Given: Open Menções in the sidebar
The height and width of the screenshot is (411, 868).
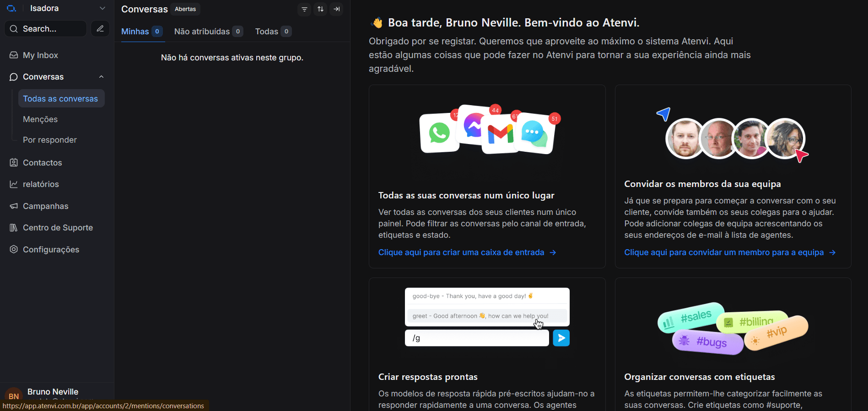Looking at the screenshot, I should coord(40,119).
